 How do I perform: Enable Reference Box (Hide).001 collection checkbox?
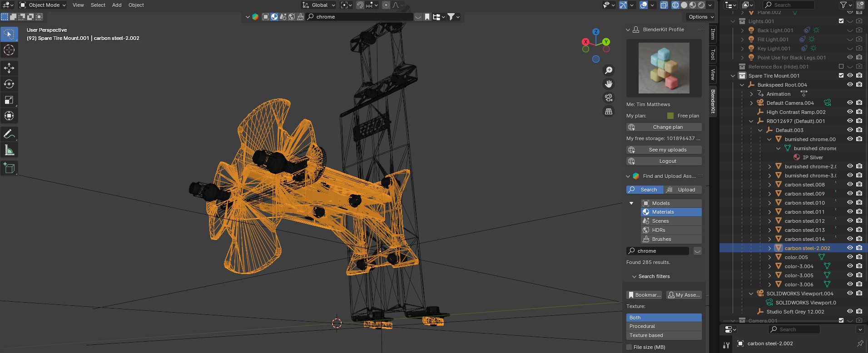[x=841, y=66]
